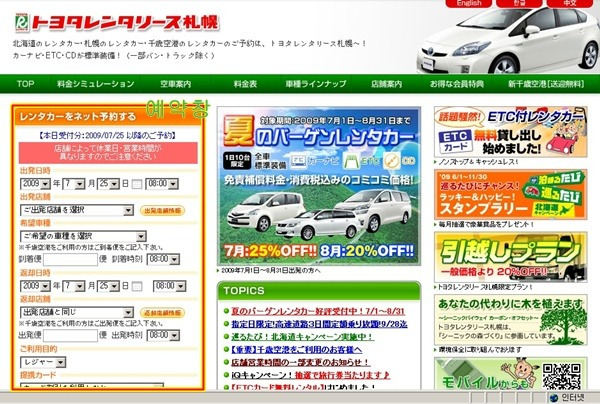Expand the 出発時刻 time dropdown
The height and width of the screenshot is (404, 600).
pyautogui.click(x=163, y=336)
